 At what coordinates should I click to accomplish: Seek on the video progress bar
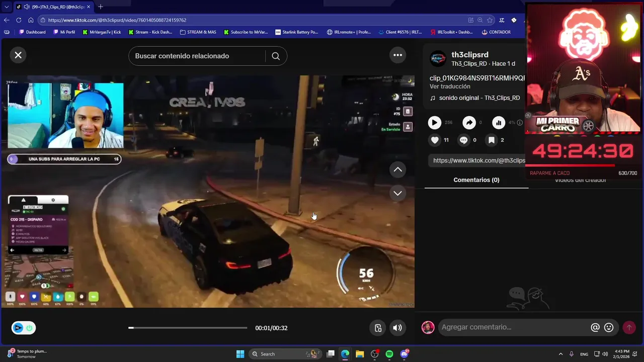click(188, 328)
